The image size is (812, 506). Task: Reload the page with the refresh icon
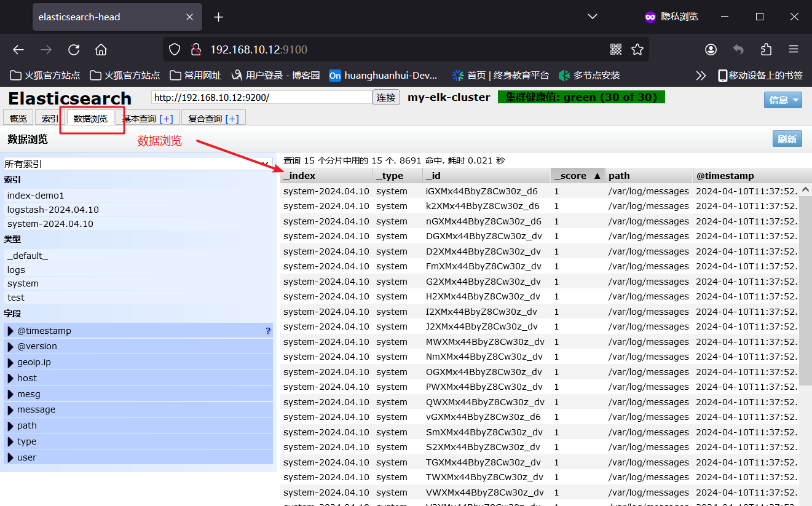pyautogui.click(x=74, y=50)
